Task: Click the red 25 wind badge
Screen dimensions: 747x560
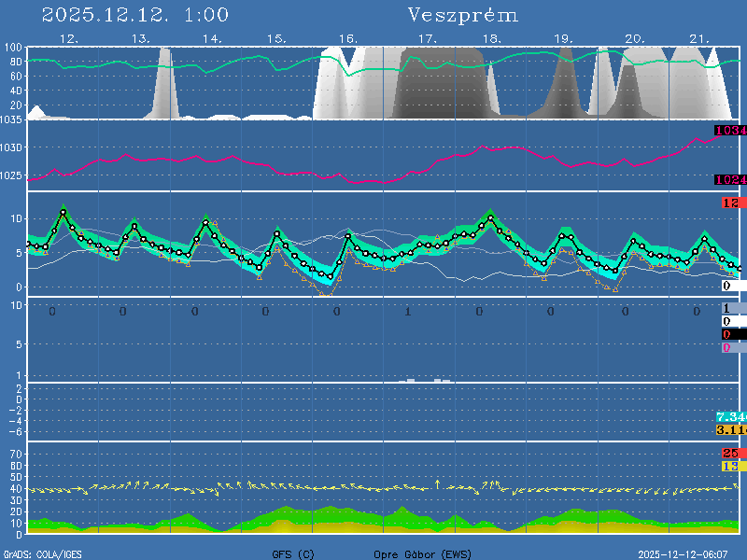Action: (x=730, y=454)
